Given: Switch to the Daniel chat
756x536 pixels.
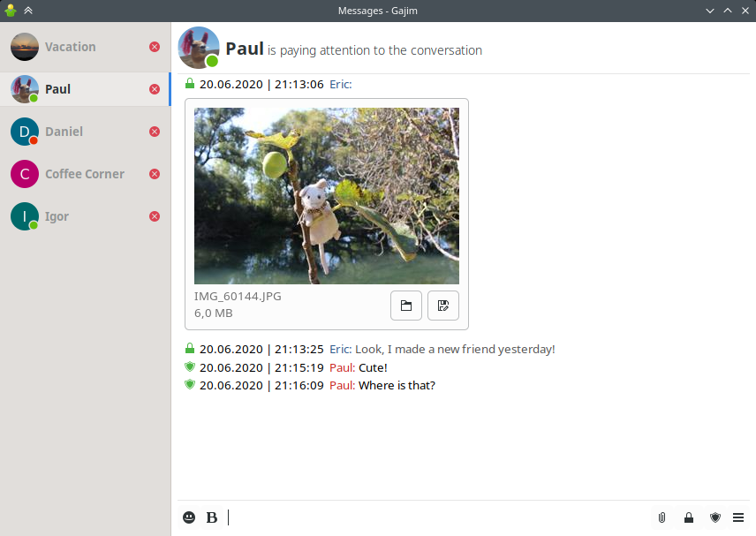Looking at the screenshot, I should (86, 132).
